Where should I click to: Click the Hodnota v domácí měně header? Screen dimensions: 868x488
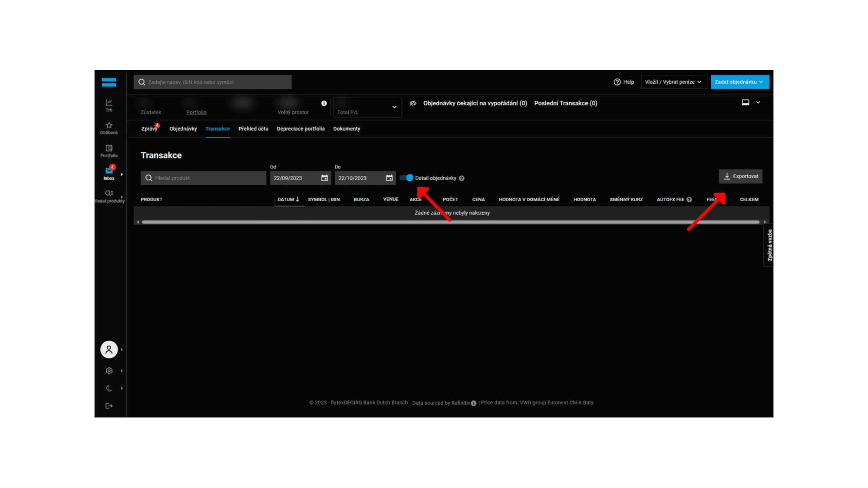tap(529, 200)
